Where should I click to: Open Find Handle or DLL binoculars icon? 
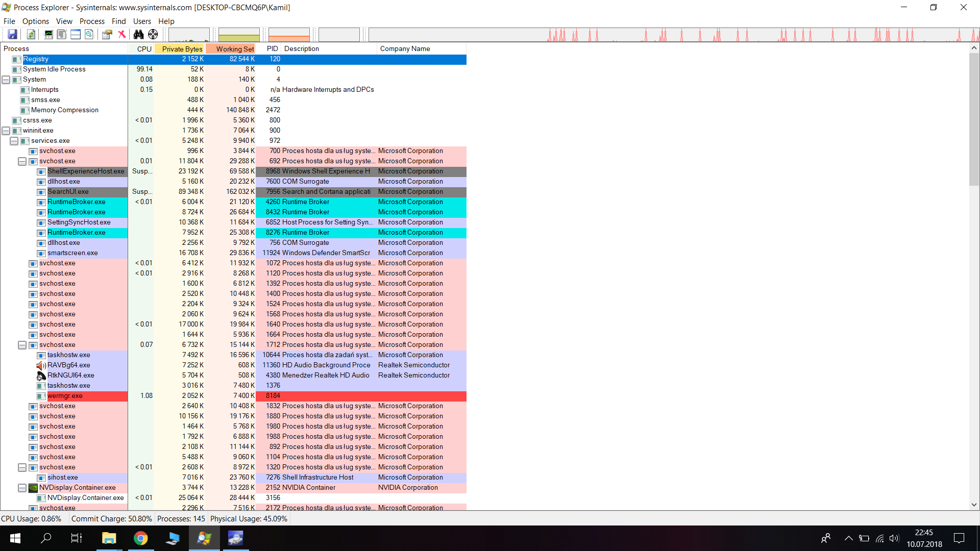click(138, 34)
